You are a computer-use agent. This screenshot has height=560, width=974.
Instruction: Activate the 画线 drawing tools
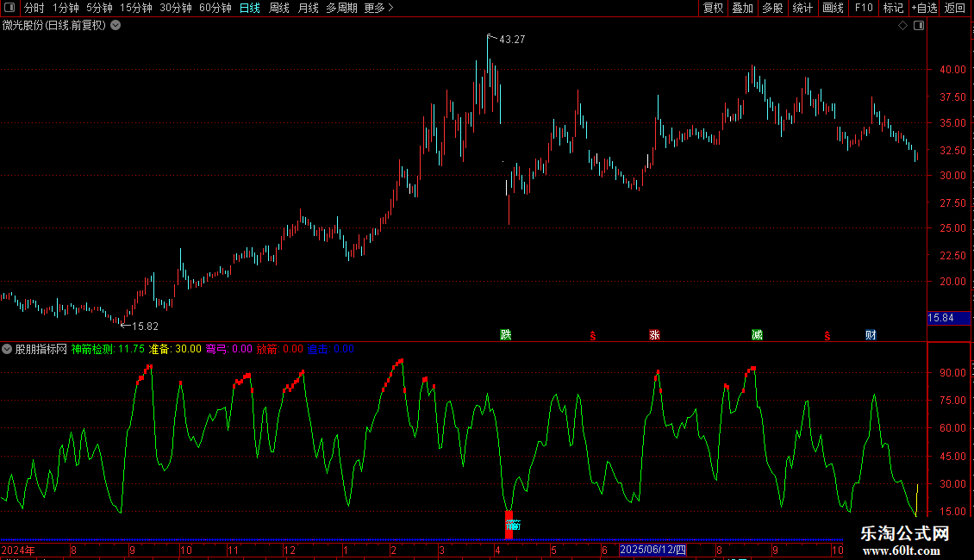pos(833,8)
